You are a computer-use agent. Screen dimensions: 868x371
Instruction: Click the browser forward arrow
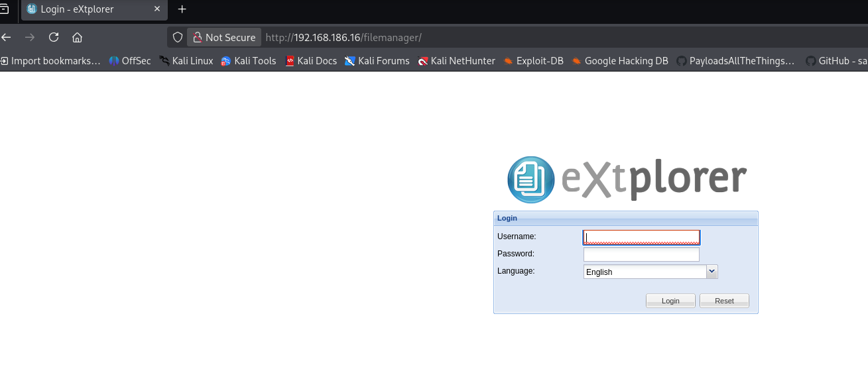[30, 37]
